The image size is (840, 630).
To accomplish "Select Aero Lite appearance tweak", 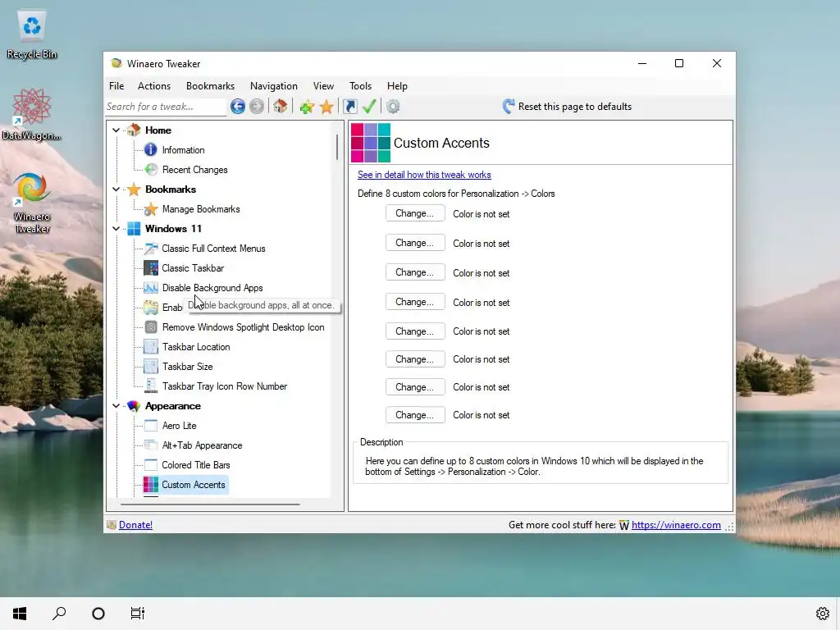I will coord(179,426).
